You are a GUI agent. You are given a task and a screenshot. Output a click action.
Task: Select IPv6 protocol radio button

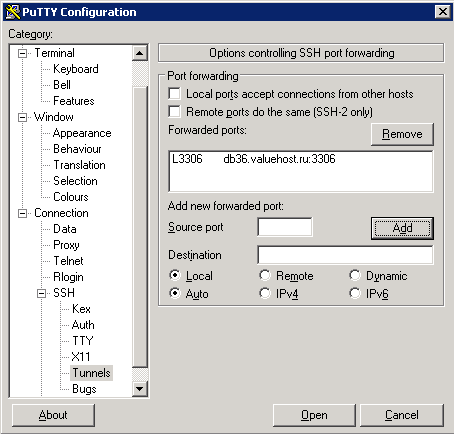[x=355, y=293]
